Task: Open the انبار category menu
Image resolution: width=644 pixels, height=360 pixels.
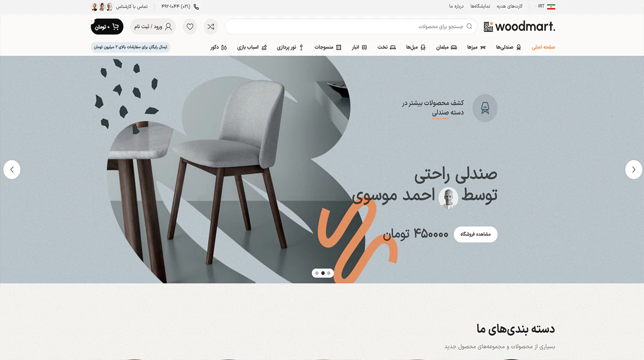Action: click(360, 47)
